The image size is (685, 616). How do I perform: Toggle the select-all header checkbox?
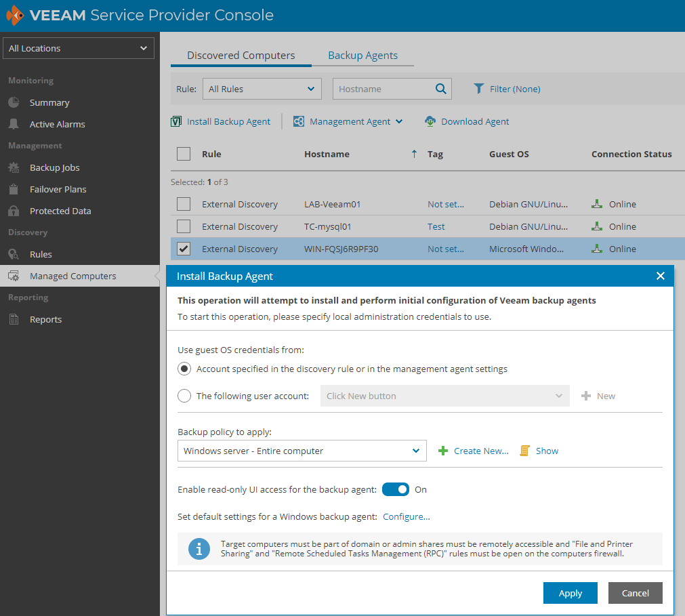click(184, 154)
